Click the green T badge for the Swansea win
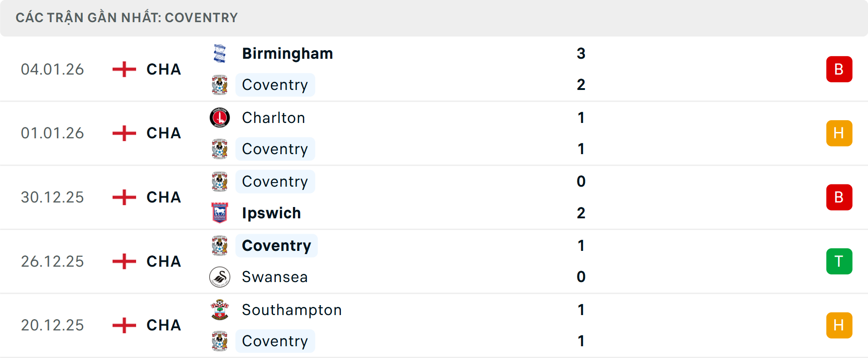The width and height of the screenshot is (868, 358). (840, 261)
